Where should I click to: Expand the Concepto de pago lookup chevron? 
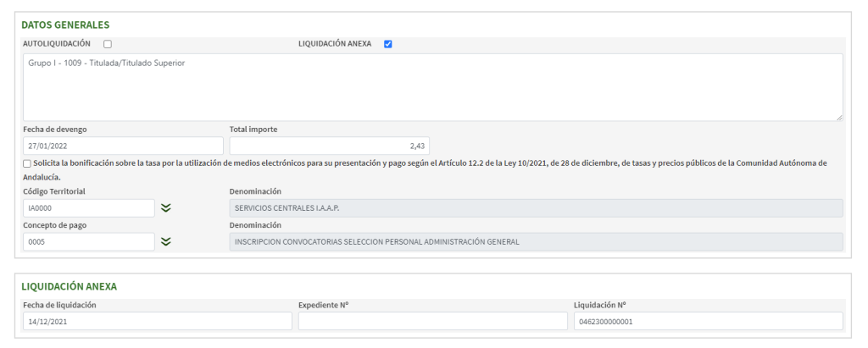(166, 242)
